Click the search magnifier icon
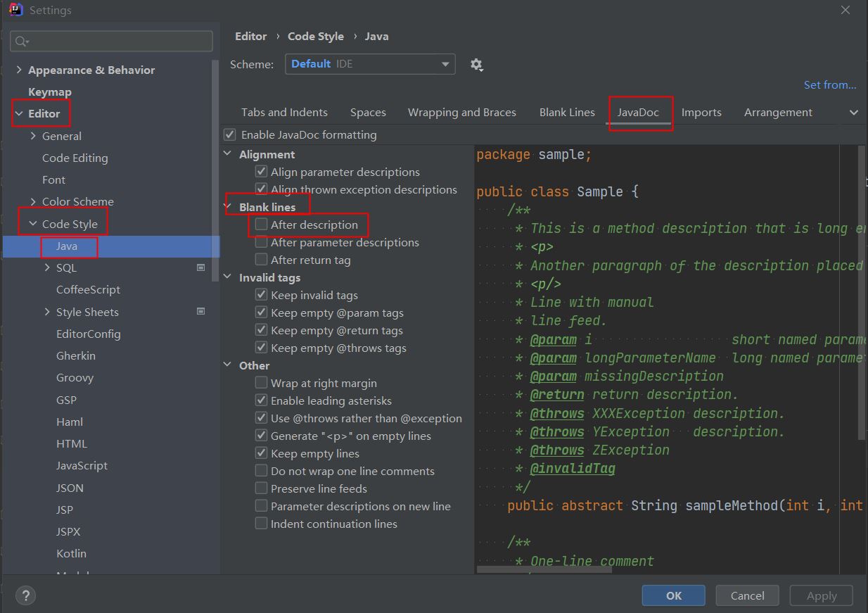This screenshot has width=868, height=613. pyautogui.click(x=21, y=42)
